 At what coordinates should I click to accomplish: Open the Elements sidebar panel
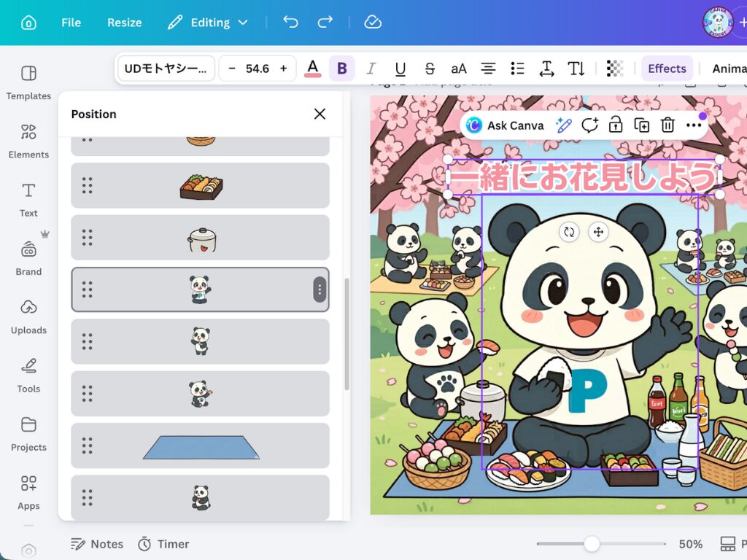click(28, 141)
